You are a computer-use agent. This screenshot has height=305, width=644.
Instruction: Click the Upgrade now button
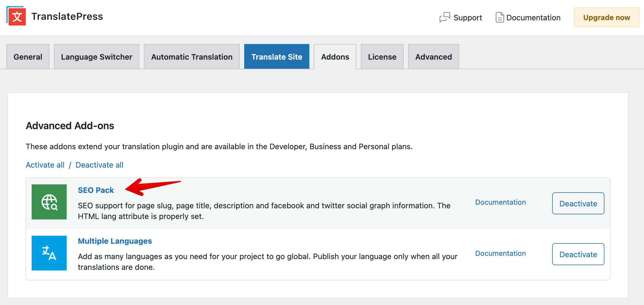tap(606, 17)
